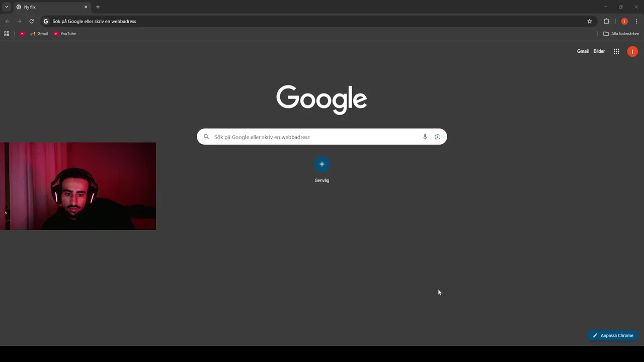644x362 pixels.
Task: Add a shortcut with the plus button
Action: 322,164
